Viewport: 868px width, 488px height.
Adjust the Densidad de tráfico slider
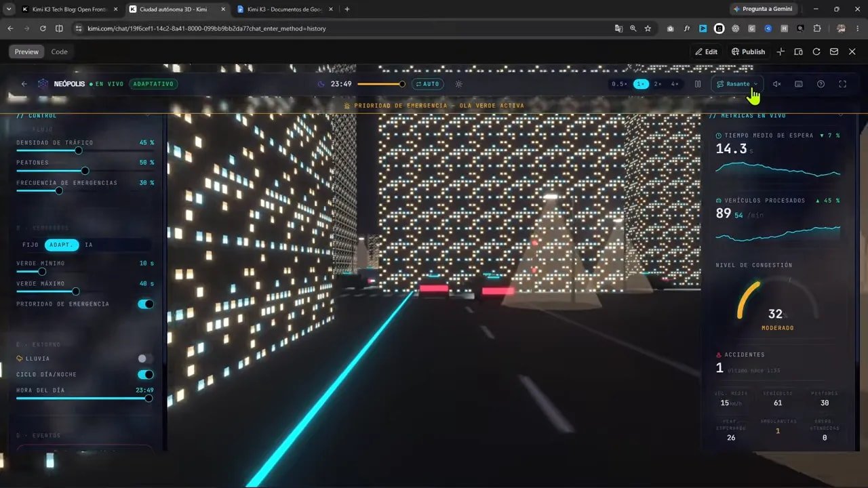pyautogui.click(x=85, y=150)
